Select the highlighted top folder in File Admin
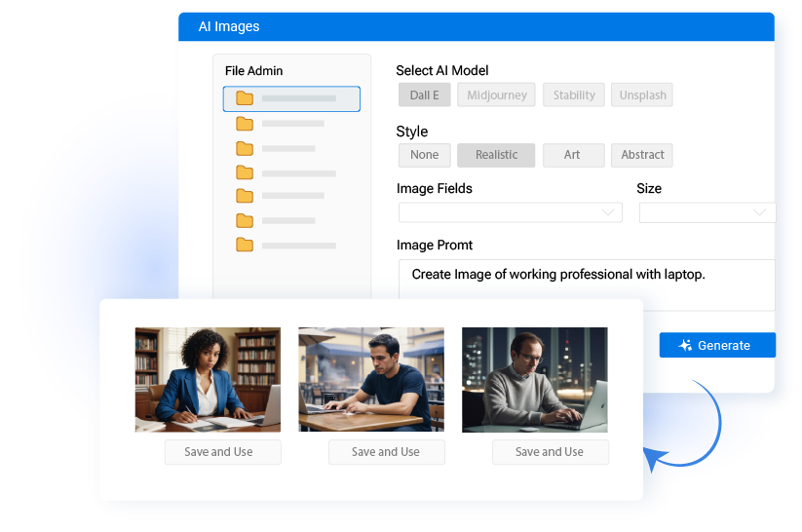 (x=291, y=98)
